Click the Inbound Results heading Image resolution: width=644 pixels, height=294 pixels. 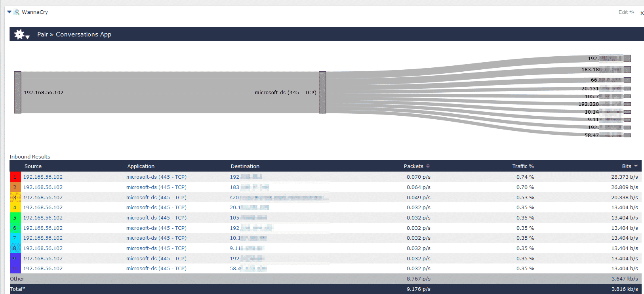(x=30, y=157)
